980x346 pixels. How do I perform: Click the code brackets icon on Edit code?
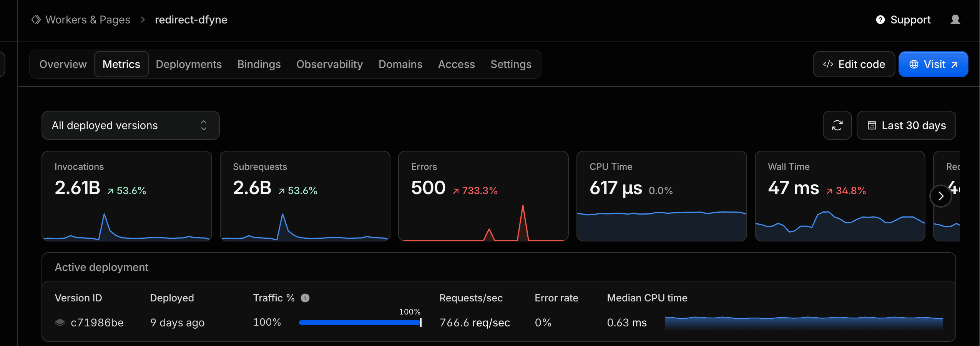pyautogui.click(x=828, y=64)
